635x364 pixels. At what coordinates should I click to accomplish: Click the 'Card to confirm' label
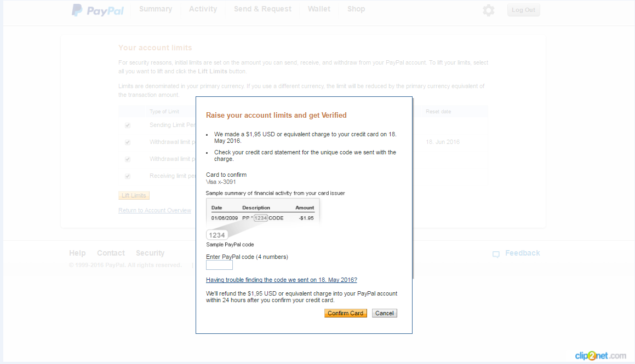(226, 175)
